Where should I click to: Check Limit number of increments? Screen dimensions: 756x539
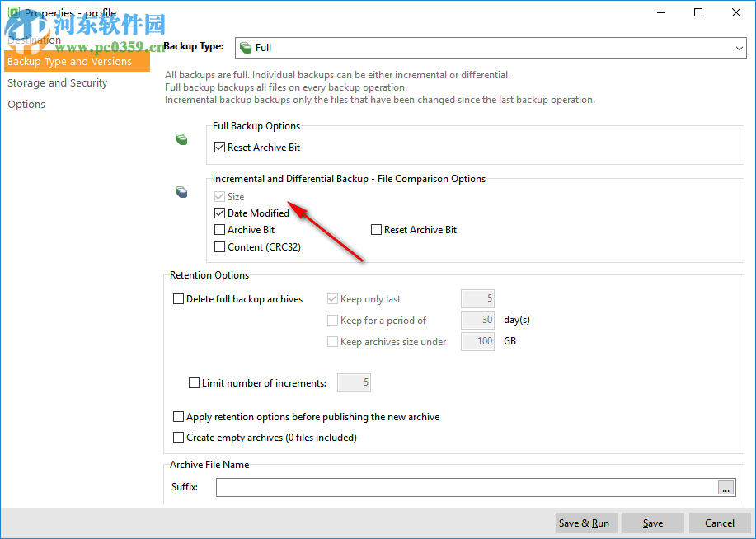[195, 382]
